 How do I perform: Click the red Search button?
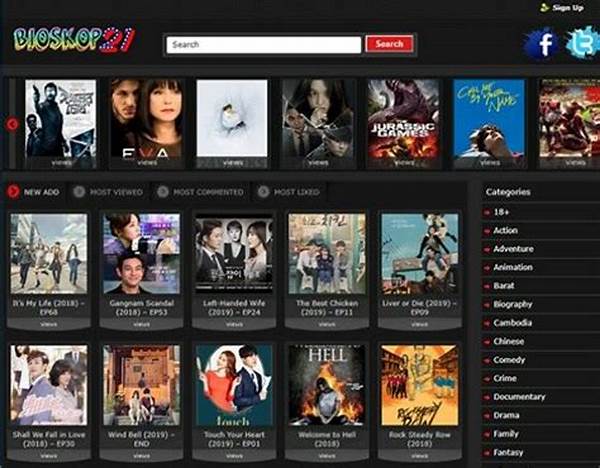coord(389,44)
